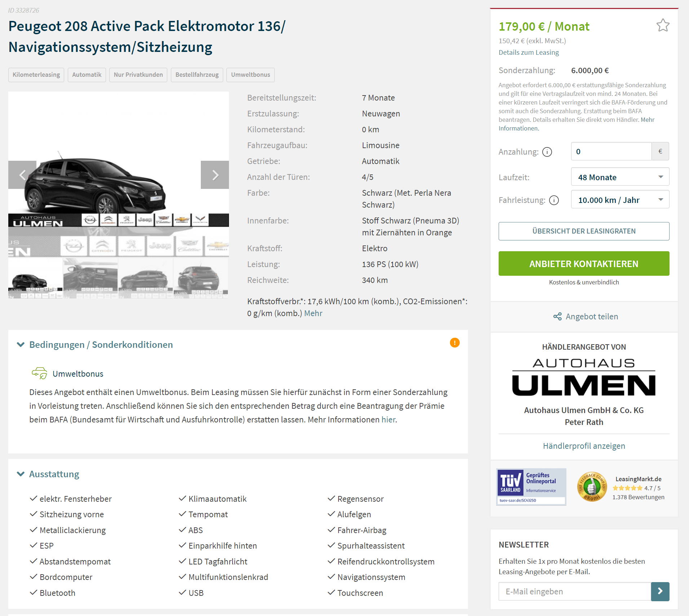This screenshot has height=616, width=689.
Task: Select the Nur Privatkunden tag
Action: pyautogui.click(x=138, y=75)
